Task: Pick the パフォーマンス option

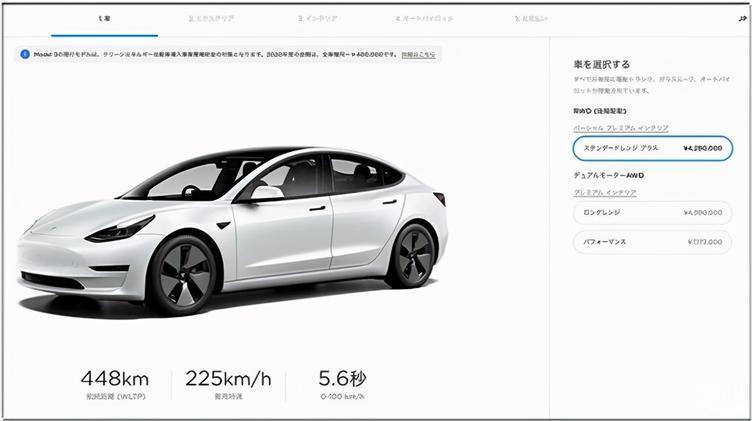Action: click(x=653, y=242)
